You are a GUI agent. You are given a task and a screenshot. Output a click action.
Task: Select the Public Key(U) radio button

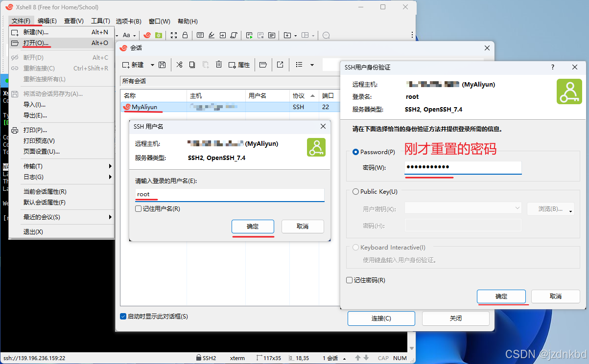click(356, 192)
